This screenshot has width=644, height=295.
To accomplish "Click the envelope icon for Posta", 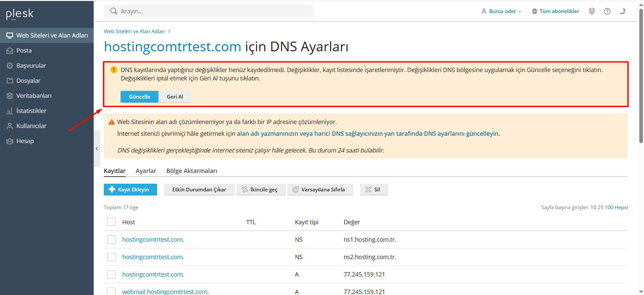I will pyautogui.click(x=10, y=51).
